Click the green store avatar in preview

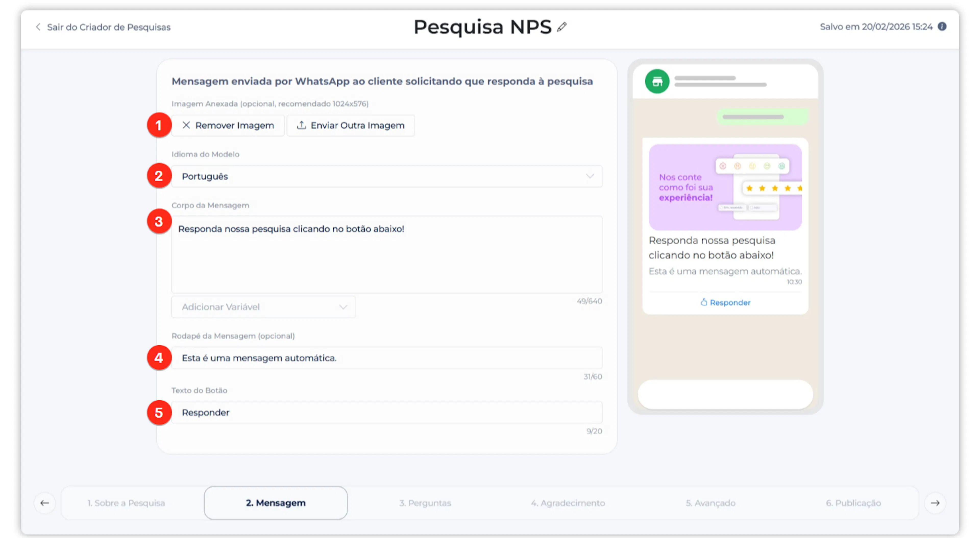coord(657,81)
